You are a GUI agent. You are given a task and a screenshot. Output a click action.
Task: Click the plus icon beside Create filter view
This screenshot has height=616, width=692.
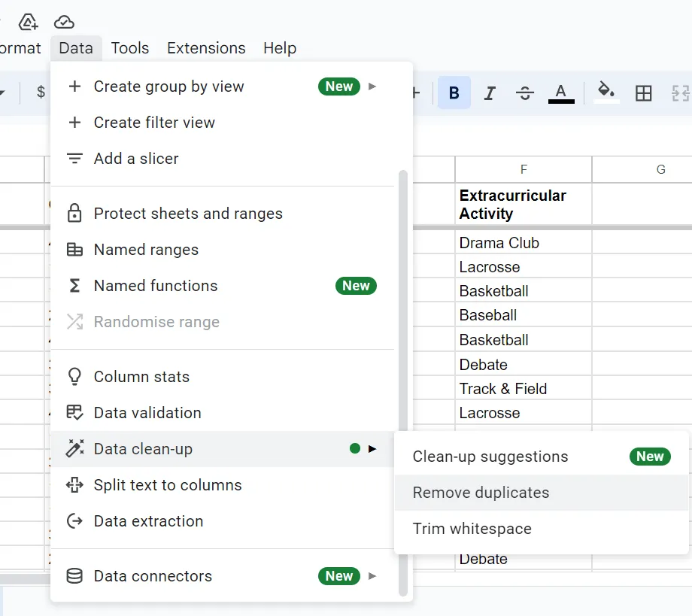[x=74, y=123]
